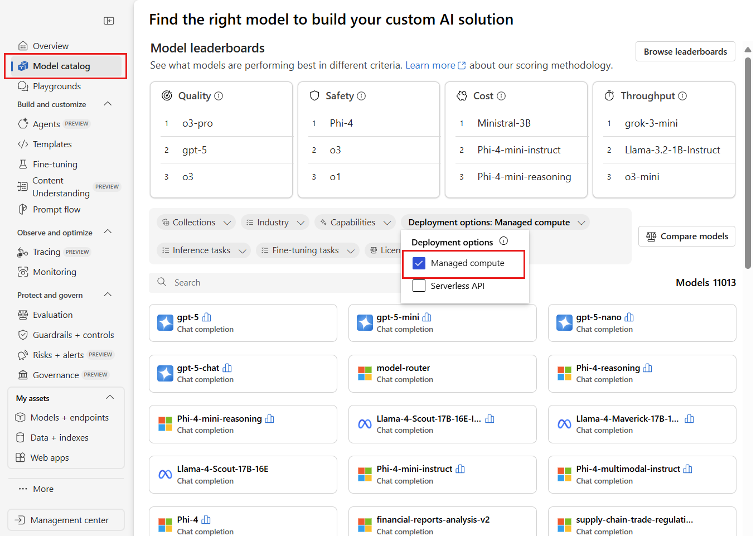The width and height of the screenshot is (756, 536).
Task: Open the Collections filter dropdown
Action: (x=196, y=223)
